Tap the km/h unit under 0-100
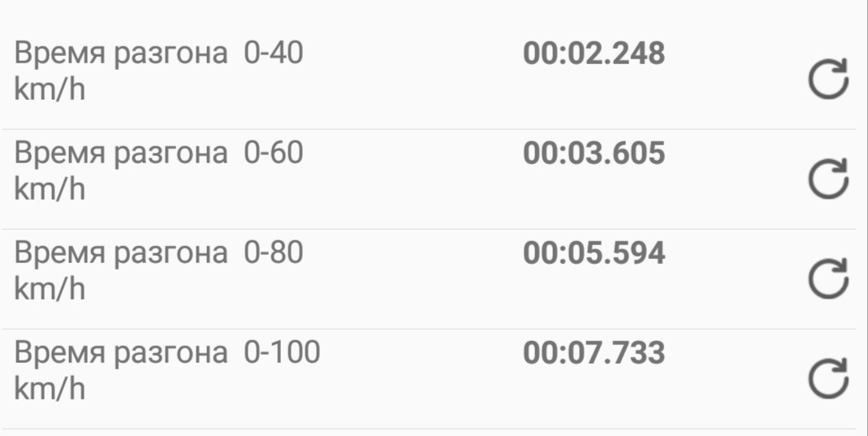868x436 pixels. [x=50, y=390]
